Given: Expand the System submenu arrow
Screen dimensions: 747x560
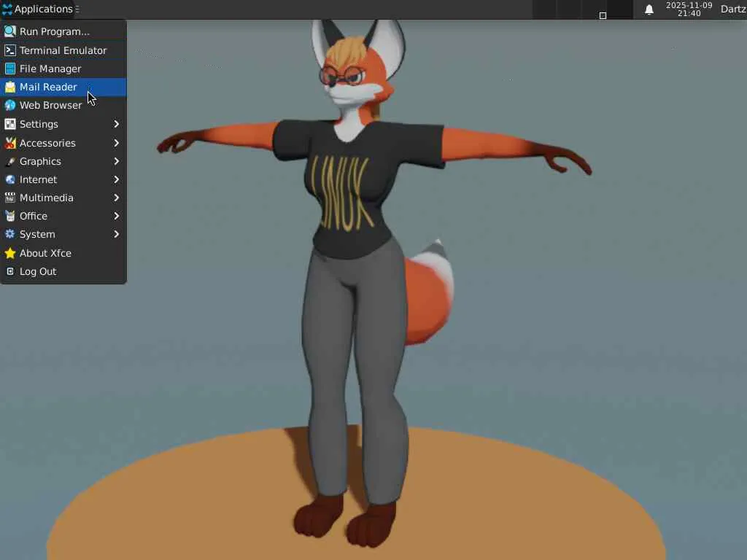Looking at the screenshot, I should [116, 234].
